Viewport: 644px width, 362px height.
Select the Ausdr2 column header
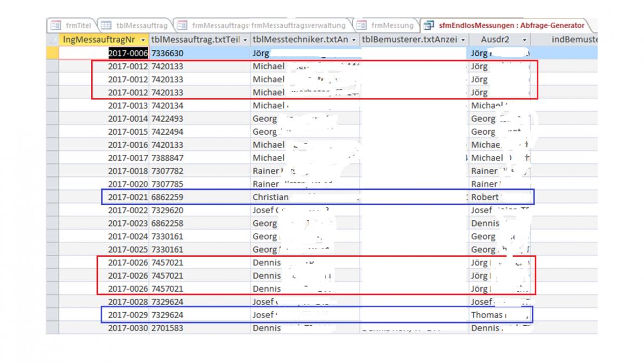click(499, 40)
